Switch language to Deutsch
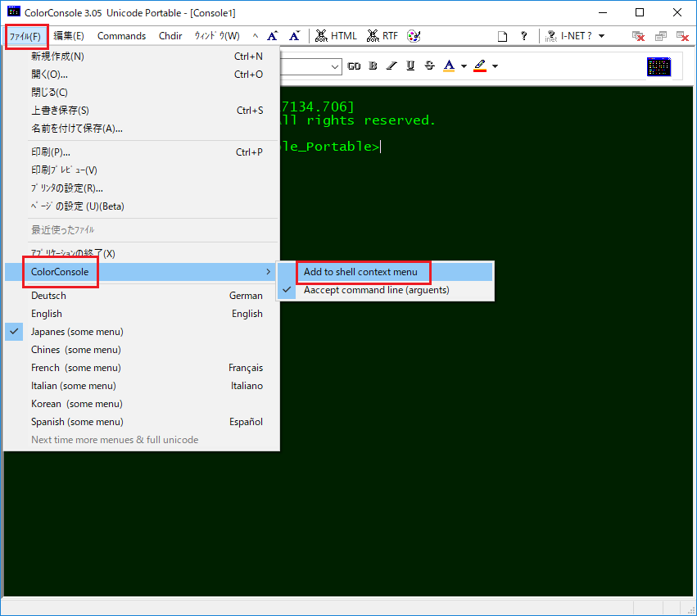This screenshot has width=697, height=616. (x=143, y=296)
